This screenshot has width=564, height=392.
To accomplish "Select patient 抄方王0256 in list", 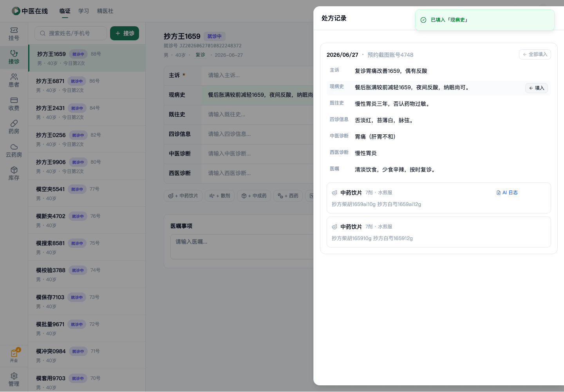I will (x=87, y=139).
